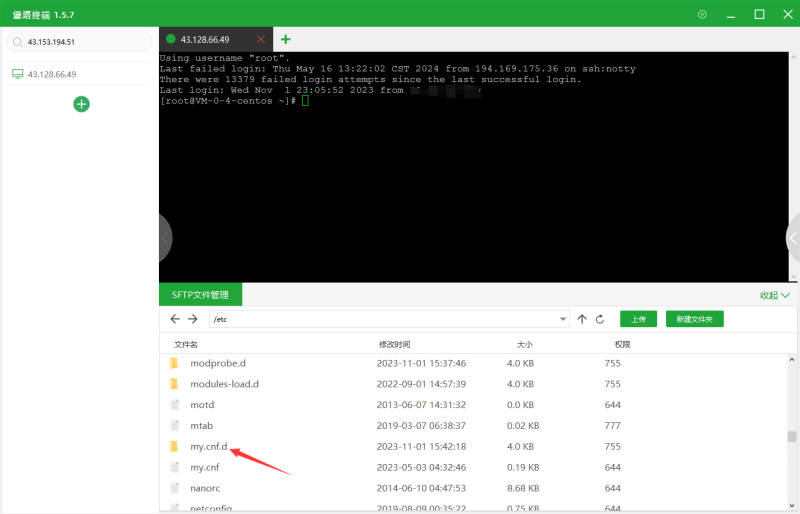Click the folder icon of modules-load.d
Screen dimensions: 800x514
point(174,384)
